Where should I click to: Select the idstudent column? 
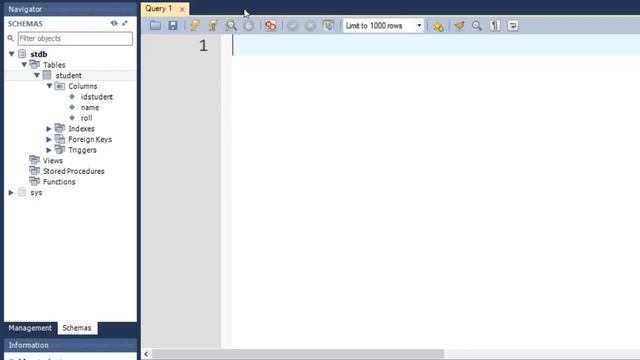(96, 97)
